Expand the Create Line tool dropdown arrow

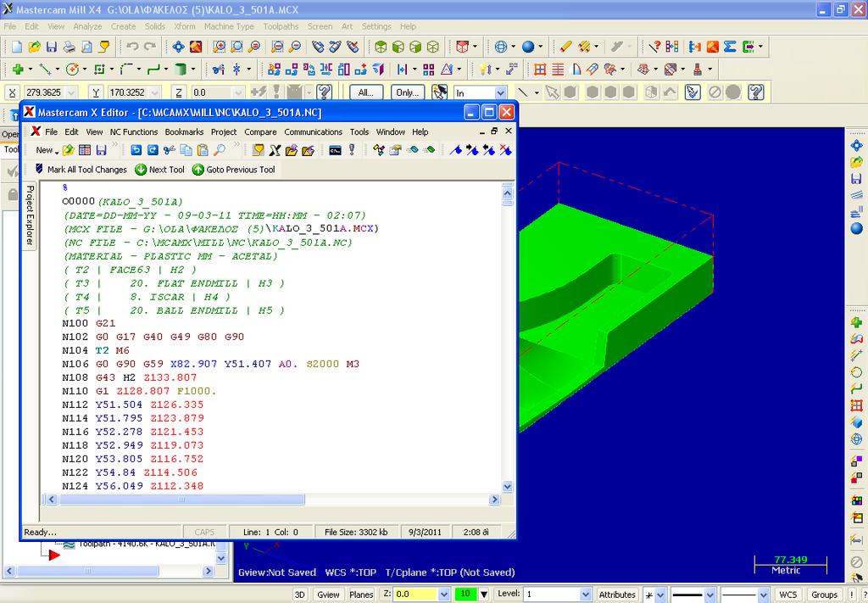(57, 70)
